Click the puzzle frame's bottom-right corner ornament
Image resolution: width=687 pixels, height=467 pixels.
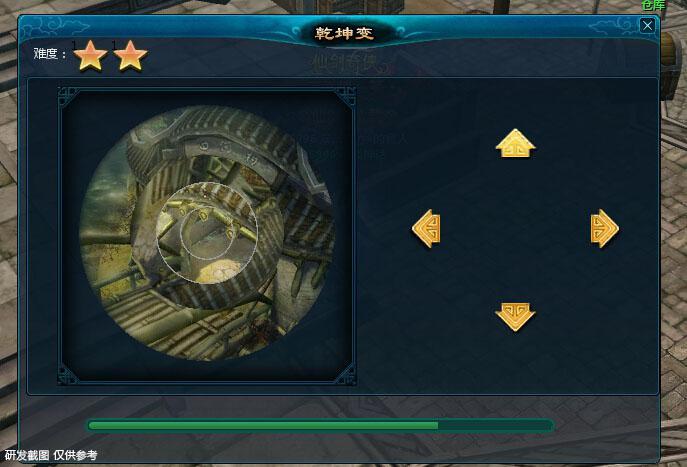346,375
